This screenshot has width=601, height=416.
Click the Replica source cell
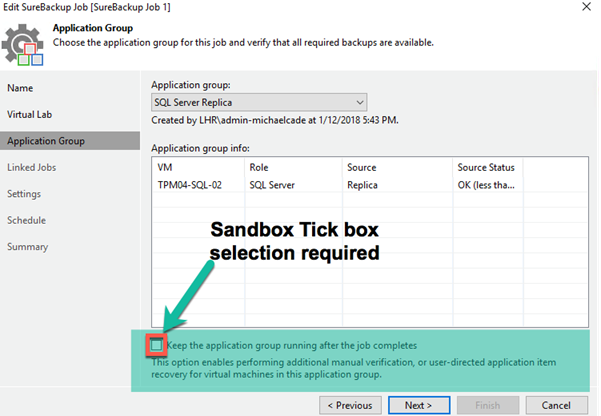point(362,185)
